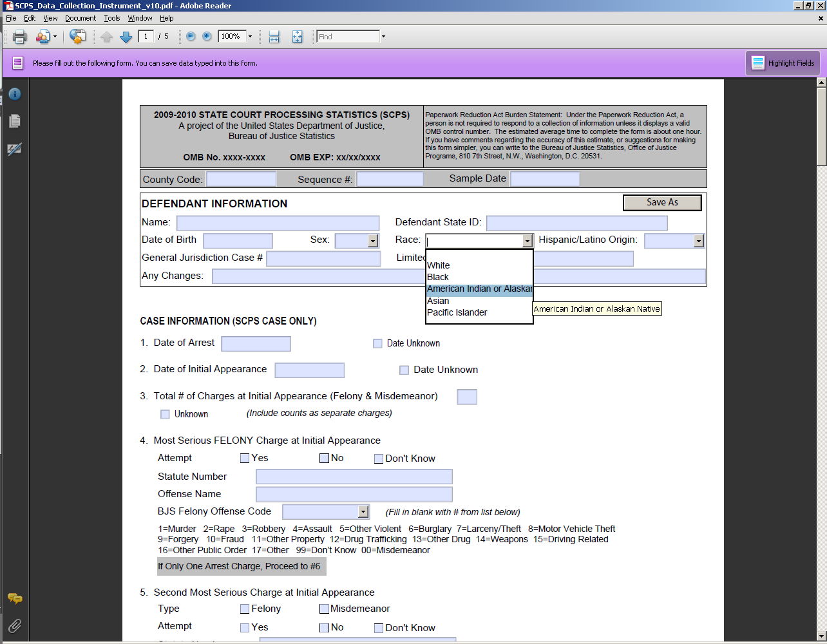Image resolution: width=827 pixels, height=644 pixels.
Task: Click the Find search box
Action: [x=348, y=37]
